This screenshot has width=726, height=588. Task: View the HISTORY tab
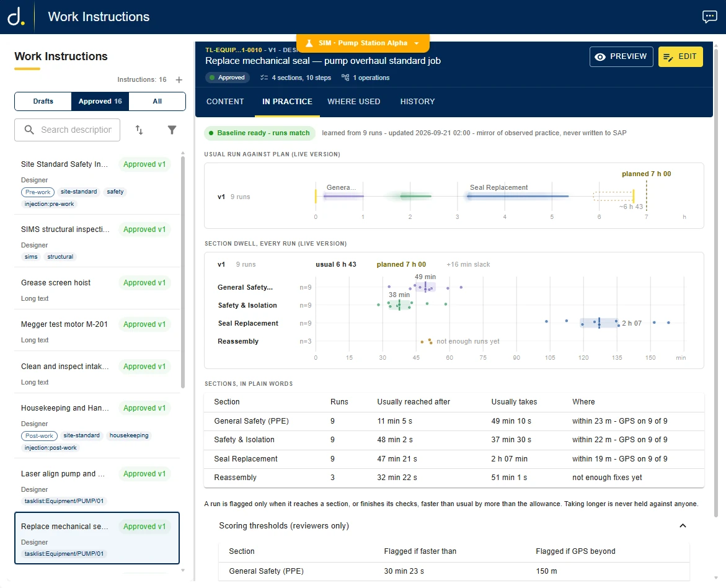click(418, 102)
